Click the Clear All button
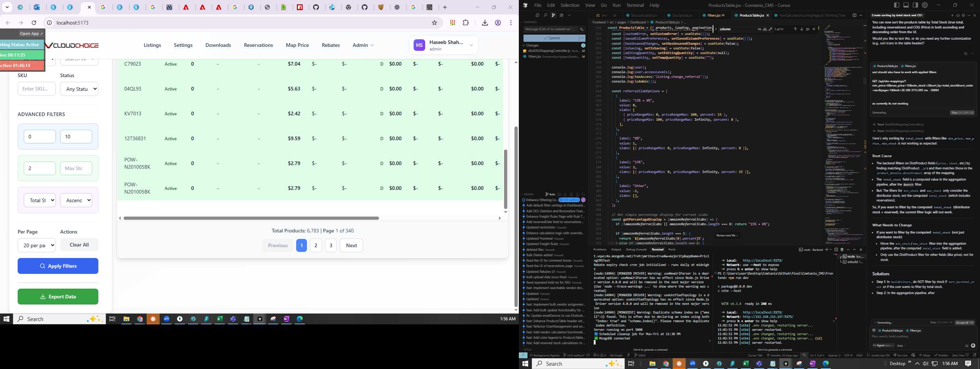 coord(79,245)
